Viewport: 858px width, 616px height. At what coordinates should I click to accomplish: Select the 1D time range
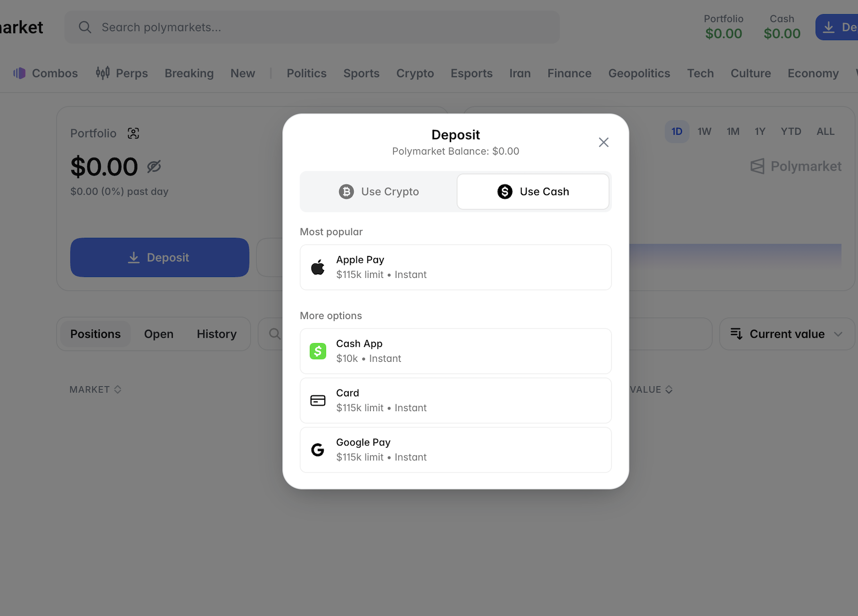point(677,132)
